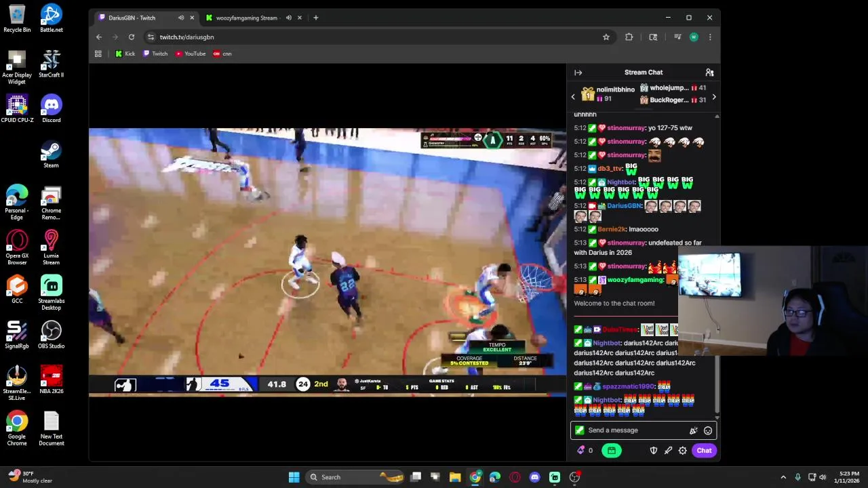The width and height of the screenshot is (868, 488).
Task: Open the Twitch bookmark
Action: coord(155,54)
